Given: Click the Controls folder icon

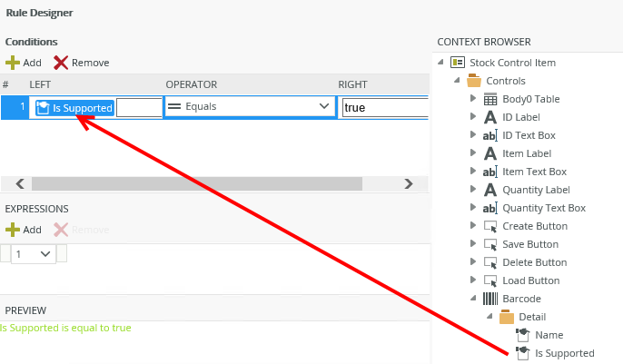Looking at the screenshot, I should 473,81.
